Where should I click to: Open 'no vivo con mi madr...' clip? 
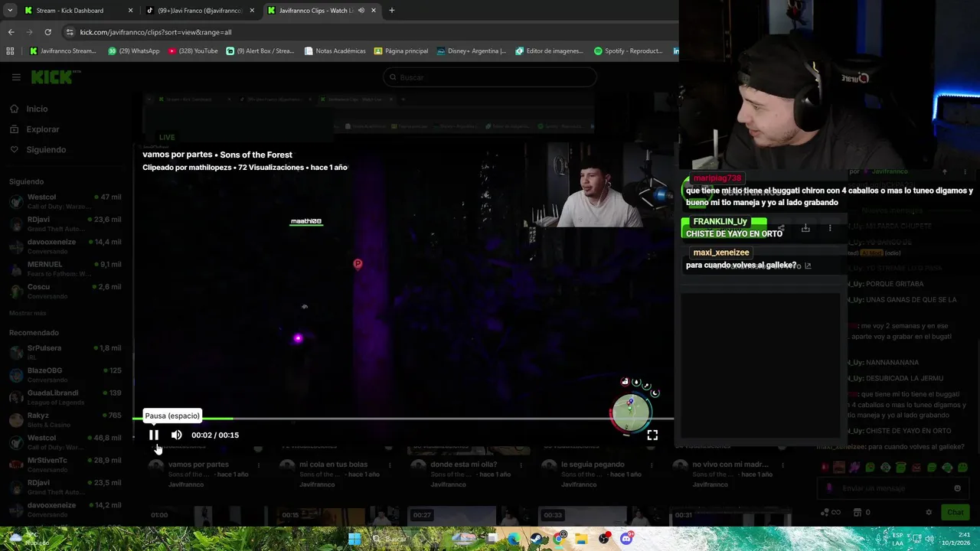pyautogui.click(x=730, y=465)
